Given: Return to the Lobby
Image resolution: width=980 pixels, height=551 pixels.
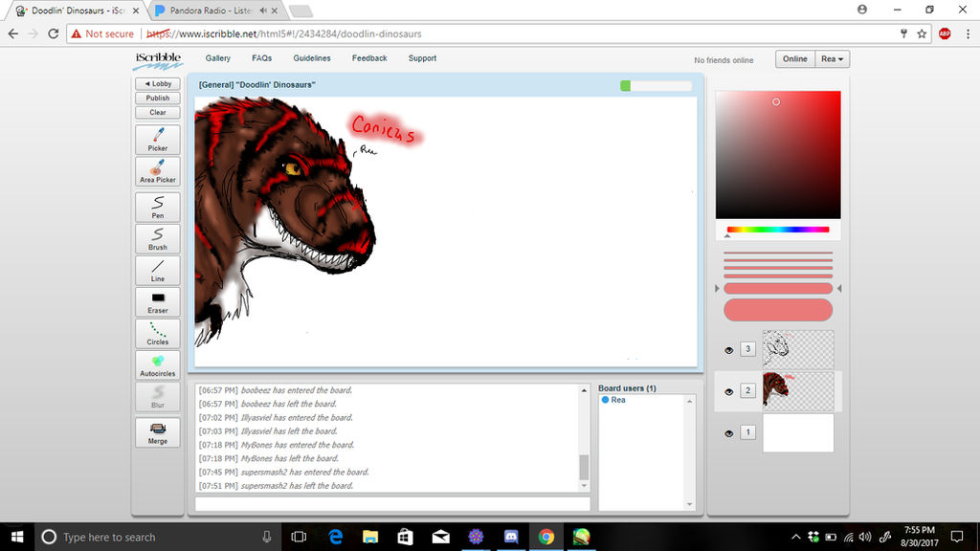Looking at the screenshot, I should tap(158, 84).
